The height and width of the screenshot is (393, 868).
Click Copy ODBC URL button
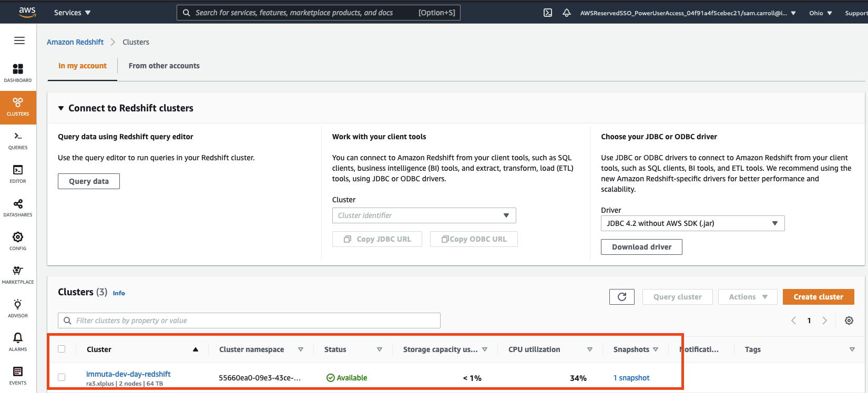(x=474, y=239)
